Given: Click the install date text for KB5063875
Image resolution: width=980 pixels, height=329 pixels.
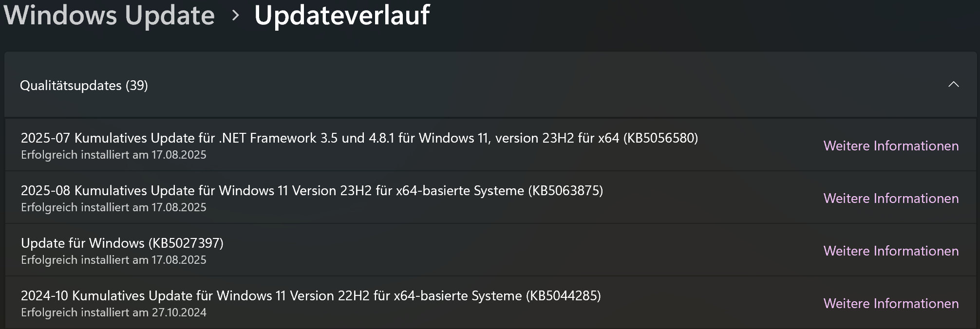Looking at the screenshot, I should coord(113,207).
